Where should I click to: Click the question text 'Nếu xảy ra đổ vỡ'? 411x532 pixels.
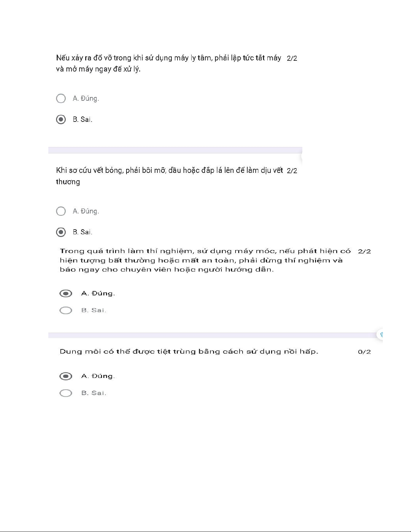pos(168,63)
